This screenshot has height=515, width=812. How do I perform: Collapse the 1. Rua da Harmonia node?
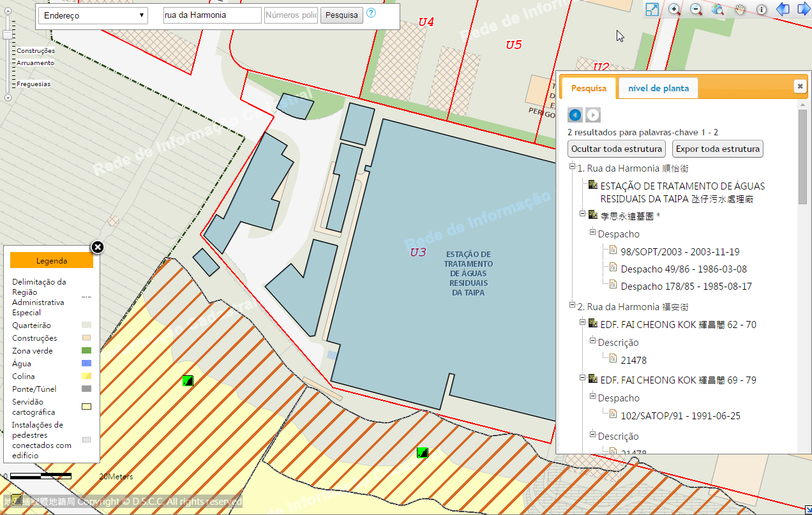tap(573, 168)
